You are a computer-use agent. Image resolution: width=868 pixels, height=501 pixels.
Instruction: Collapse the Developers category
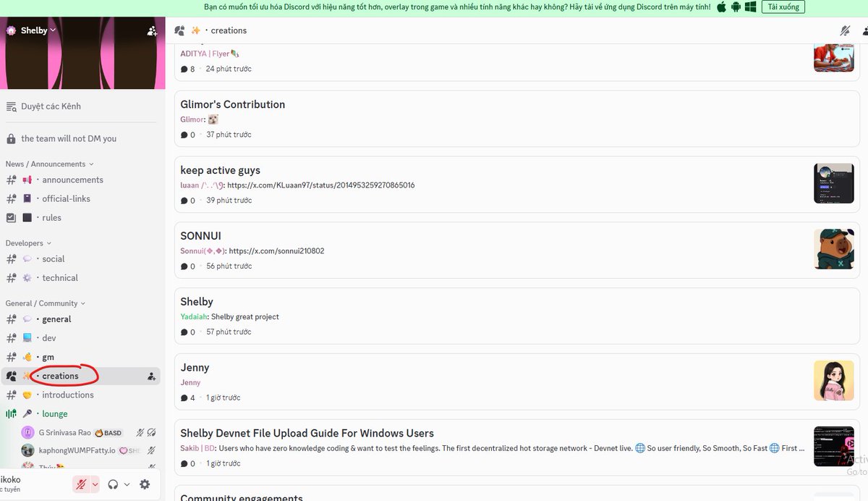(28, 243)
